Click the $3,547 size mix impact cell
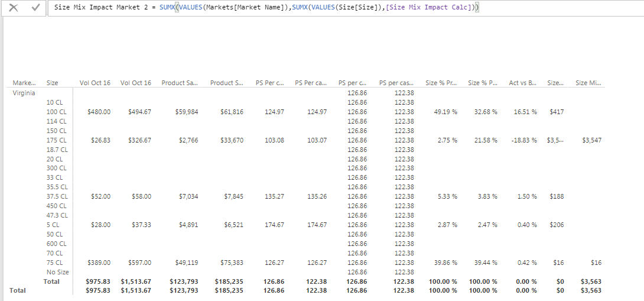Viewport: 644px width, 301px height. (592, 140)
